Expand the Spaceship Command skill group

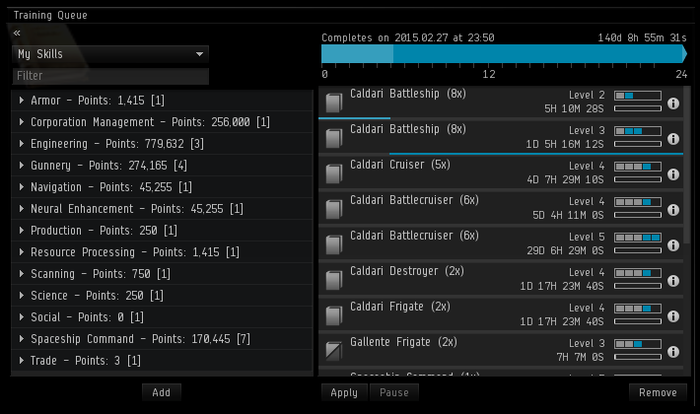[x=21, y=339]
